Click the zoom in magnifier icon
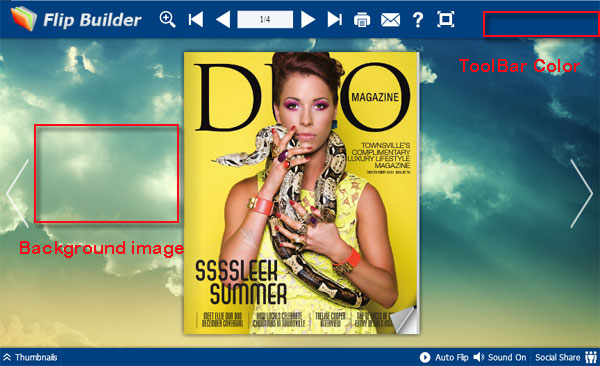The image size is (600, 366). [x=168, y=19]
